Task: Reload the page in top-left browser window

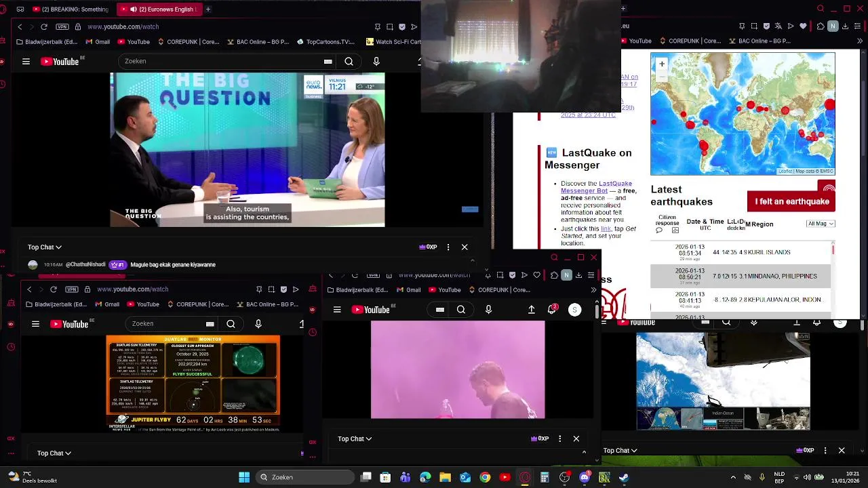Action: pyautogui.click(x=44, y=26)
